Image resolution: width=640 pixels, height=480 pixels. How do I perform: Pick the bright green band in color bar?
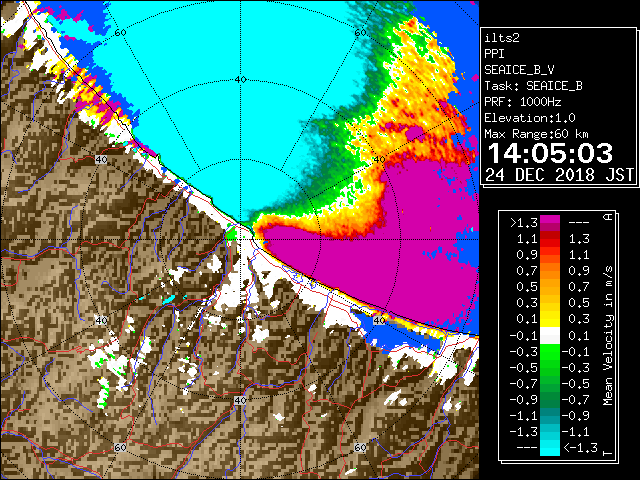pos(550,352)
